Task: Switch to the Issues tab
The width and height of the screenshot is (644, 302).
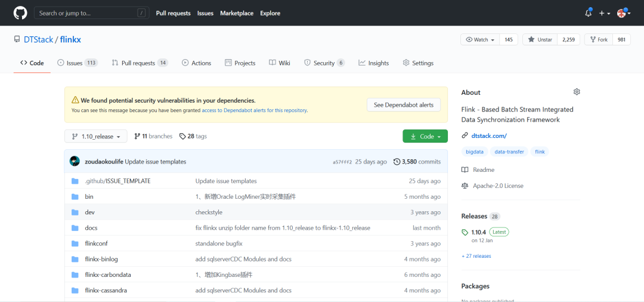Action: coord(77,63)
